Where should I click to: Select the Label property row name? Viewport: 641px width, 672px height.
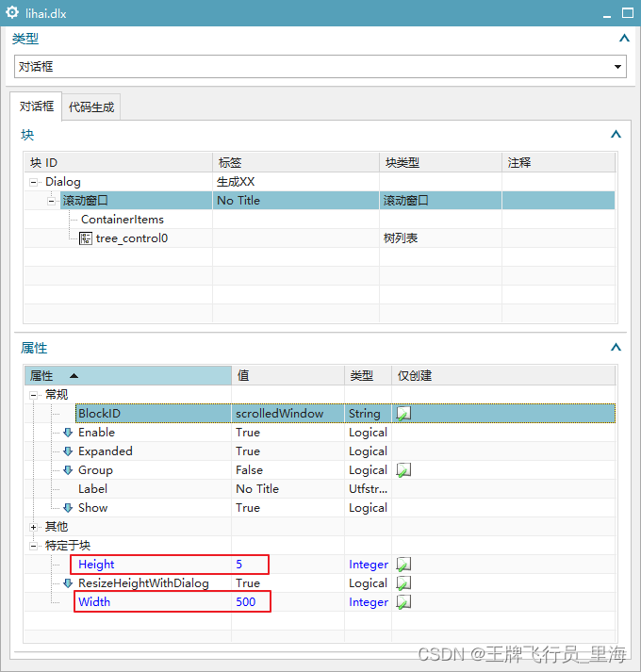pos(92,489)
